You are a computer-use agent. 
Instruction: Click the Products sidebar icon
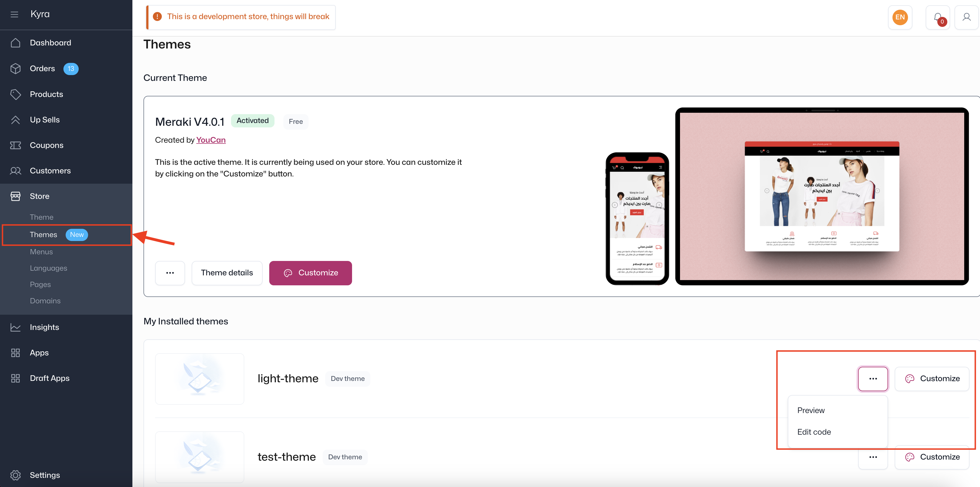click(17, 94)
